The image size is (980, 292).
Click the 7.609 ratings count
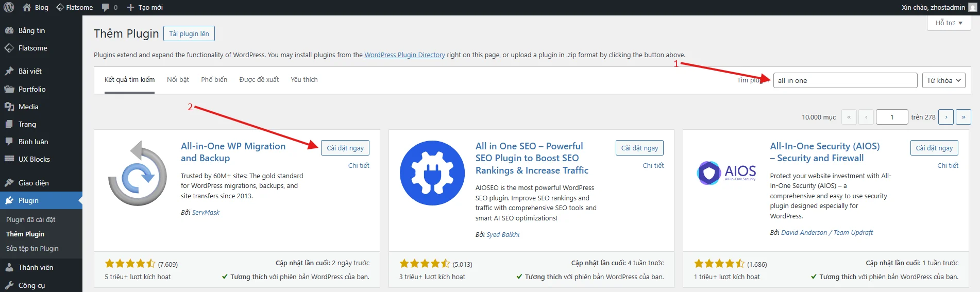tap(168, 264)
